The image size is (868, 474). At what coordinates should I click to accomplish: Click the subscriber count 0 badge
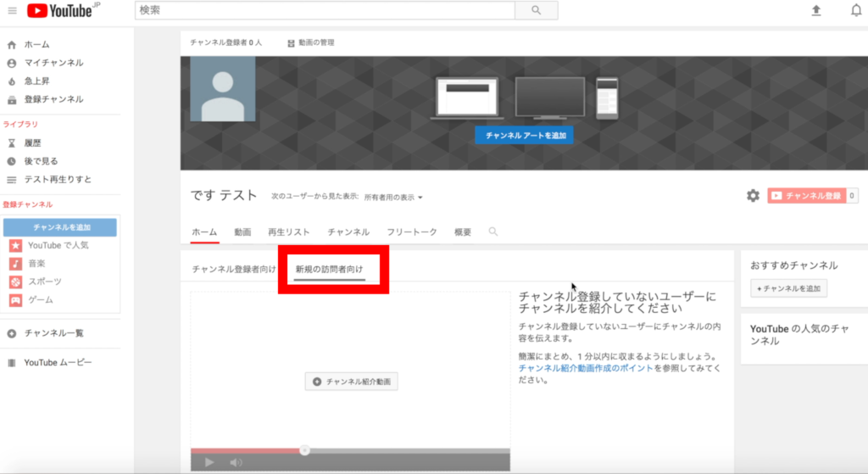click(x=852, y=196)
